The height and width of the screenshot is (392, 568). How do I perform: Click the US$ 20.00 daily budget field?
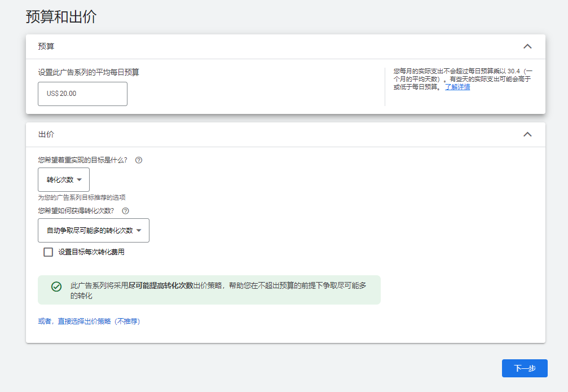[x=82, y=94]
